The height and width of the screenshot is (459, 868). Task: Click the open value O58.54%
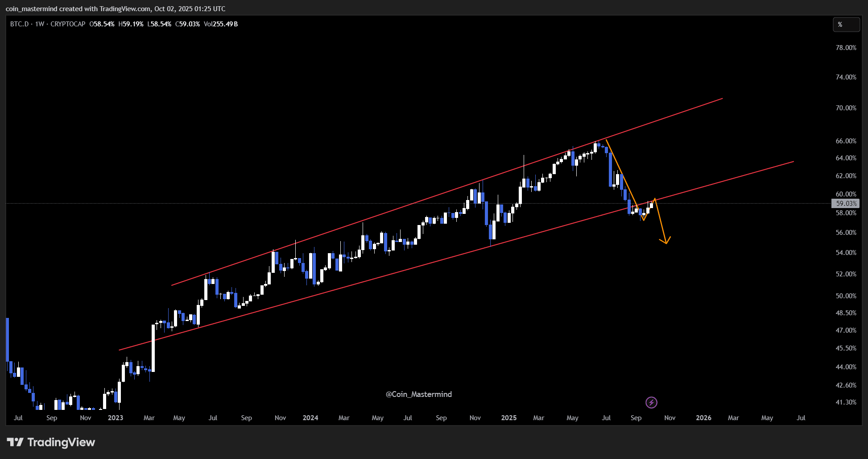(102, 24)
